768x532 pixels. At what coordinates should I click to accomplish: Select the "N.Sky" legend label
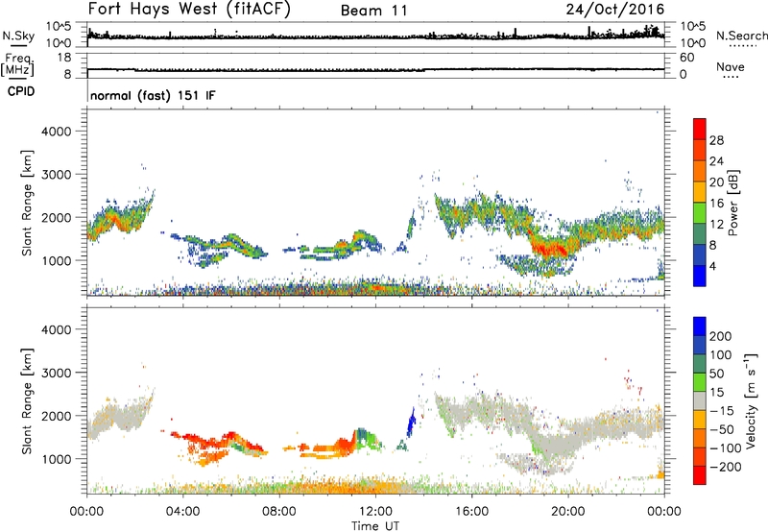point(18,36)
